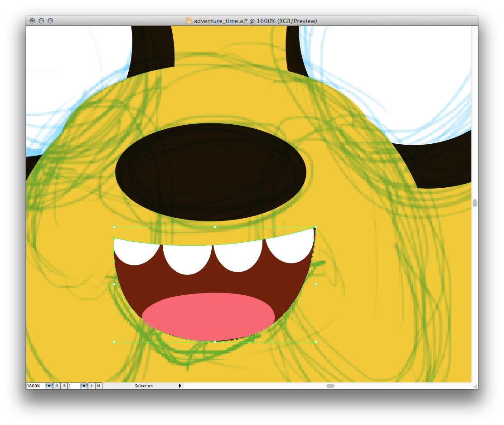Click the bottom-right bounding box handle
The image size is (504, 425).
[x=315, y=342]
